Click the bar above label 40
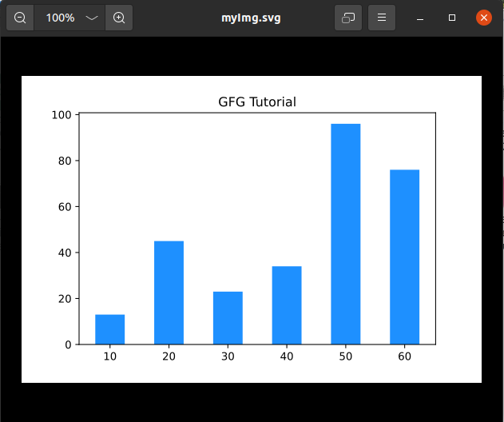The width and height of the screenshot is (504, 422). [x=287, y=305]
